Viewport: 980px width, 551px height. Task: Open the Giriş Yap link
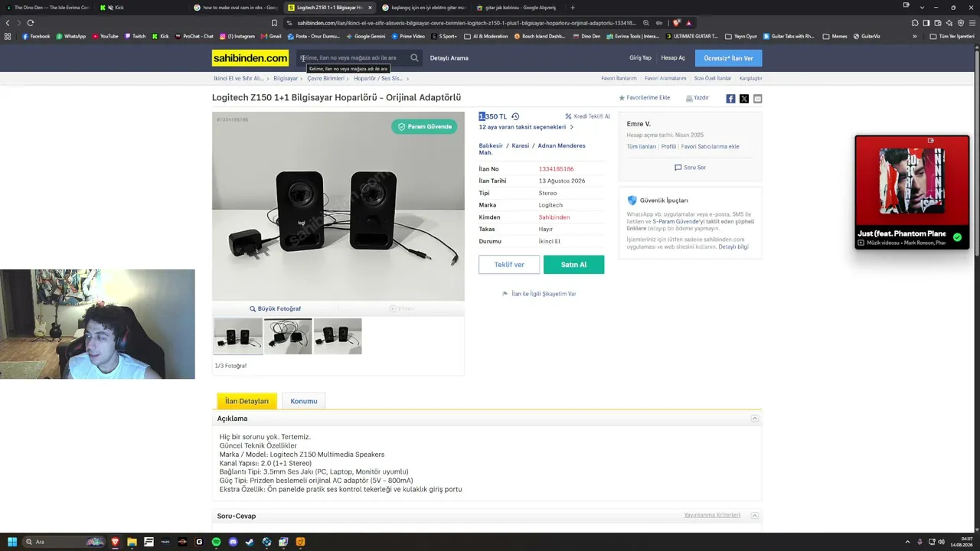pos(640,58)
